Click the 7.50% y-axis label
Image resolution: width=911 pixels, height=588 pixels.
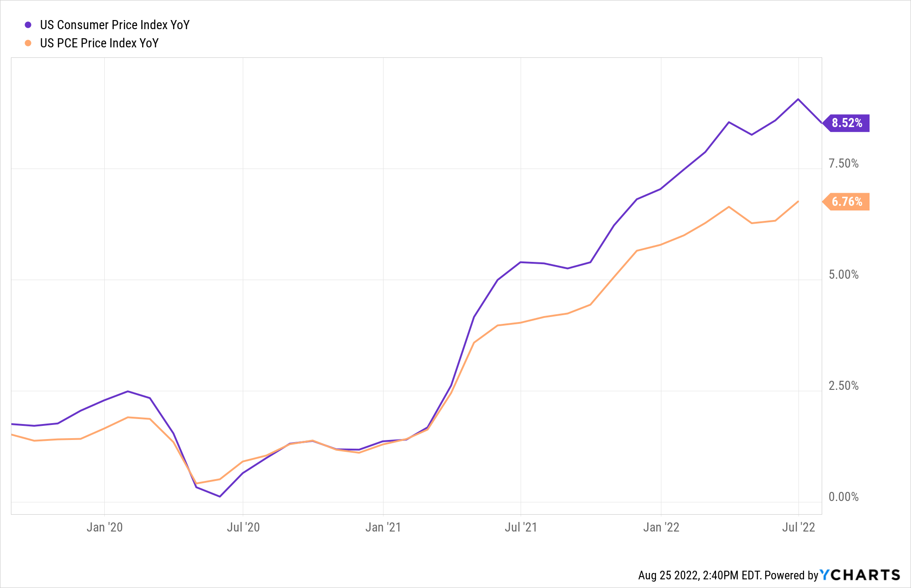(844, 164)
